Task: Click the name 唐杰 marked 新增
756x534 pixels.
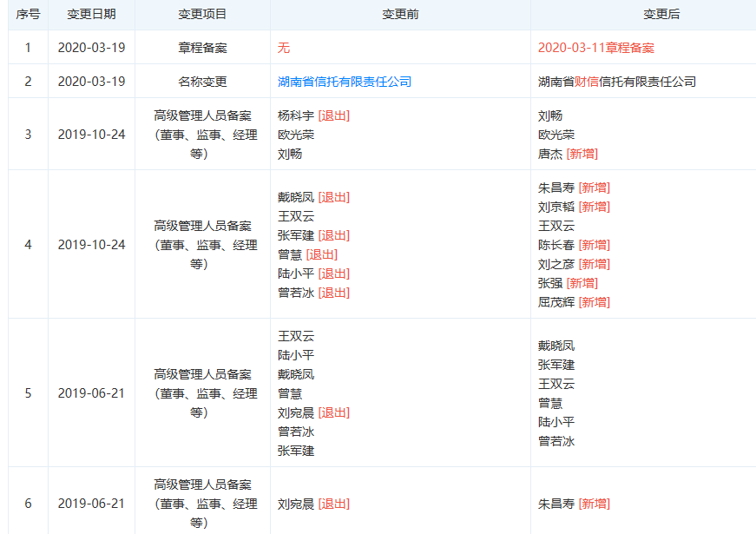Action: [550, 154]
